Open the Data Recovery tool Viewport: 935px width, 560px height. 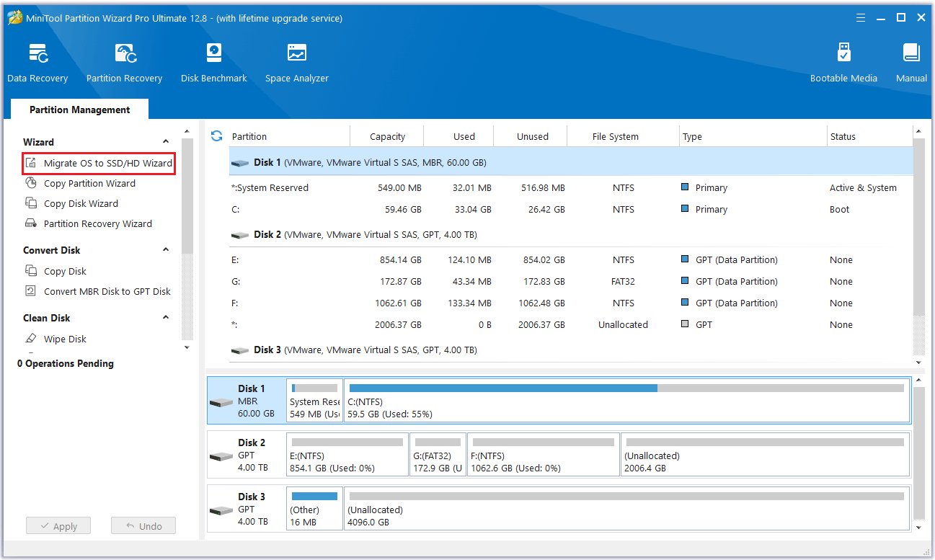pyautogui.click(x=37, y=63)
